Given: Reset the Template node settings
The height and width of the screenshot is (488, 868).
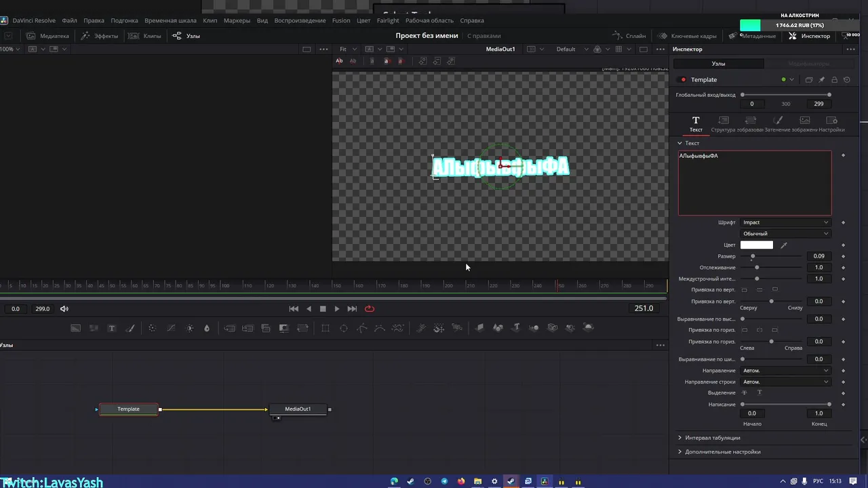Looking at the screenshot, I should pos(847,79).
